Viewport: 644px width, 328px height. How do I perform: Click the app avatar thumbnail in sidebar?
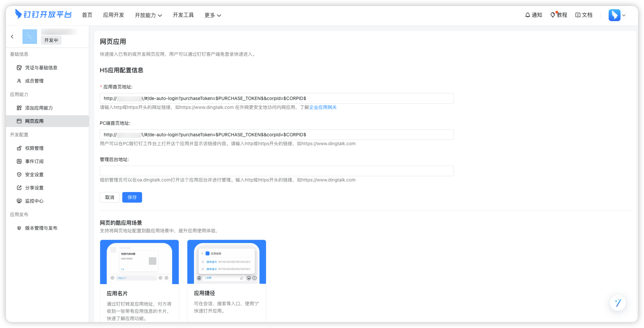point(30,37)
